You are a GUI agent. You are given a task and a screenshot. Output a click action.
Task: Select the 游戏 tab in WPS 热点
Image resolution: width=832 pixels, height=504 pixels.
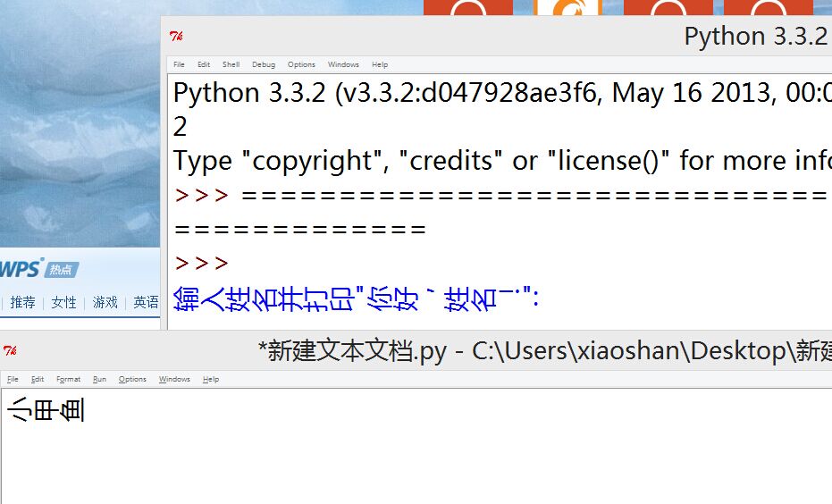coord(105,303)
